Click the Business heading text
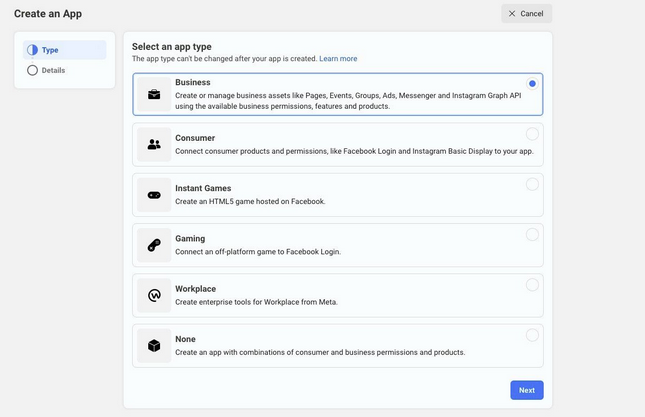 193,82
